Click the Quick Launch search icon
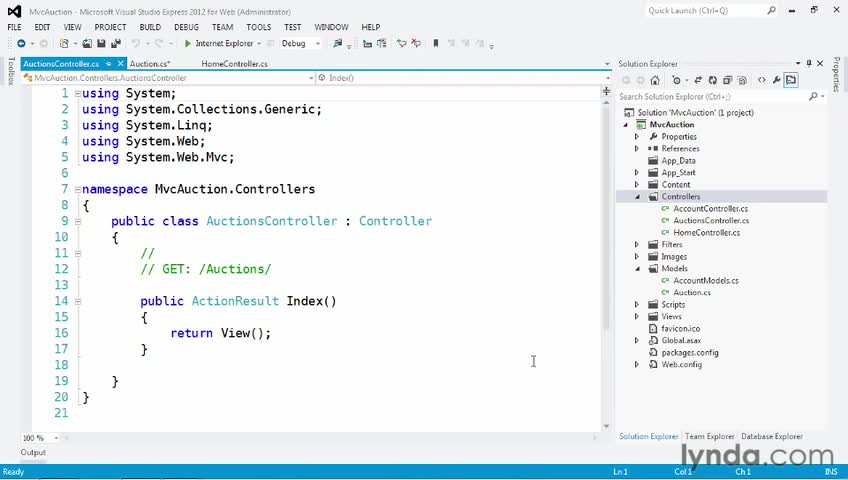The width and height of the screenshot is (848, 480). point(772,10)
